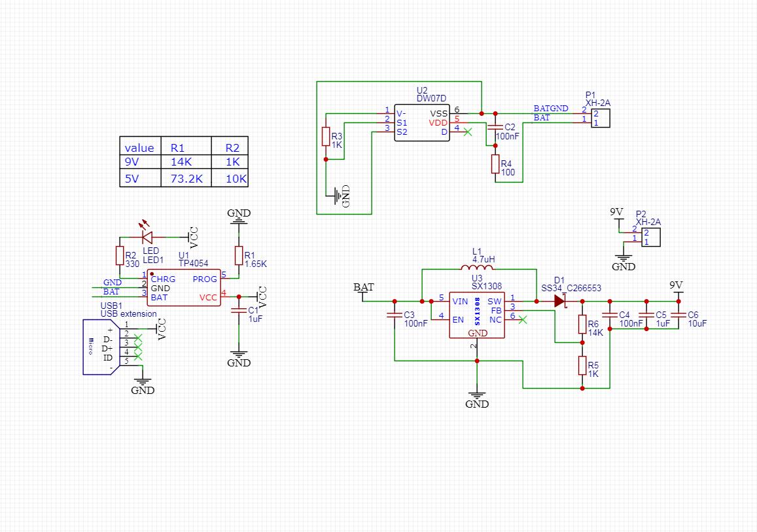Click capacitor C2 100nF near DW07D
Image resolution: width=757 pixels, height=532 pixels.
495,128
